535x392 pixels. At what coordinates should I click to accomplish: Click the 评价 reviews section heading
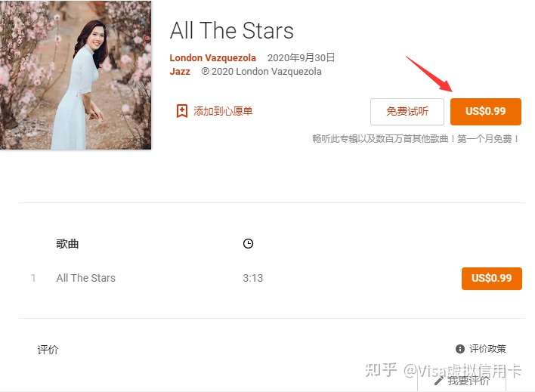coord(48,350)
